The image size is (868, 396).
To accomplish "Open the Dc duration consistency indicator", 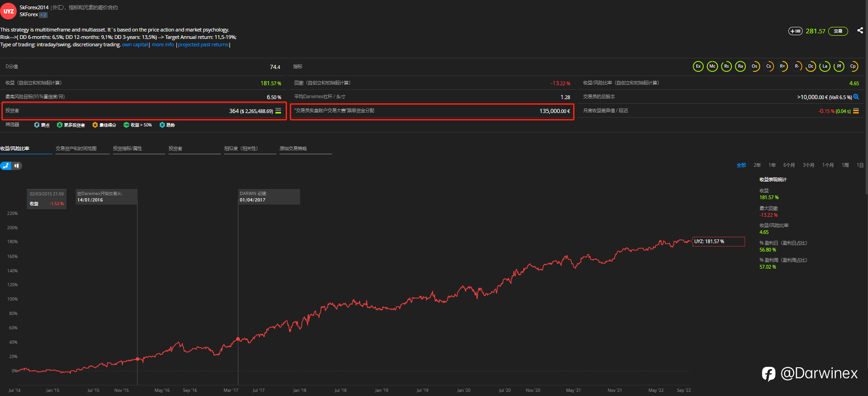I will click(811, 66).
